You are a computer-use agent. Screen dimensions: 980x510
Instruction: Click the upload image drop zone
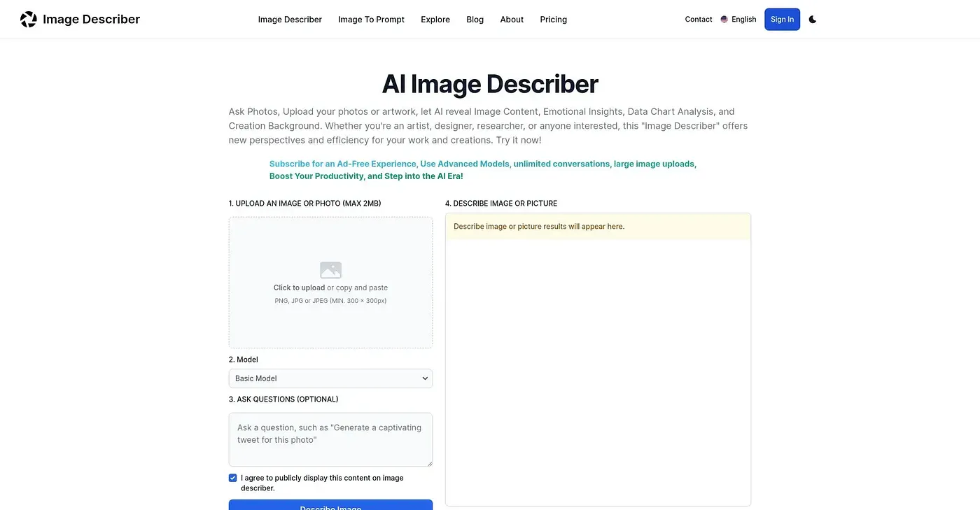click(x=330, y=283)
